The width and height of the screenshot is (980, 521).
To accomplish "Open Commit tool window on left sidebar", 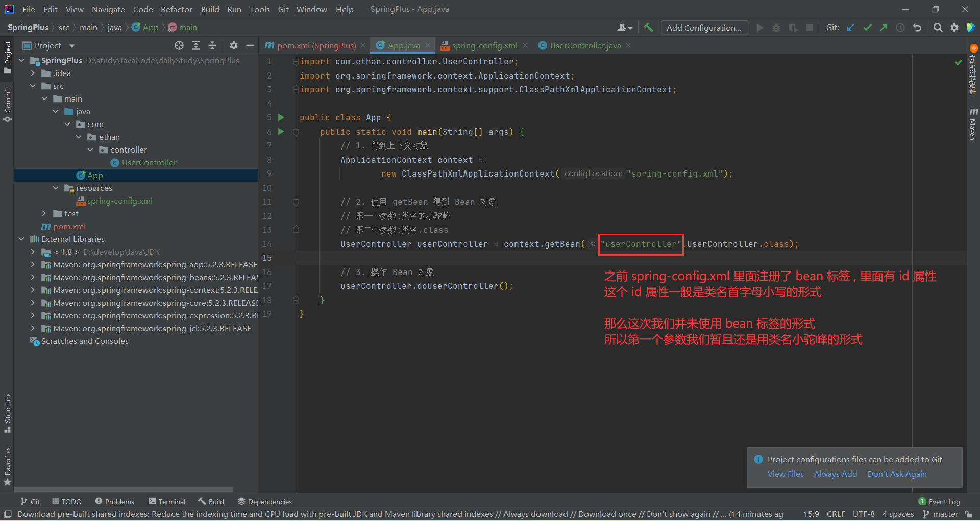I will 7,105.
